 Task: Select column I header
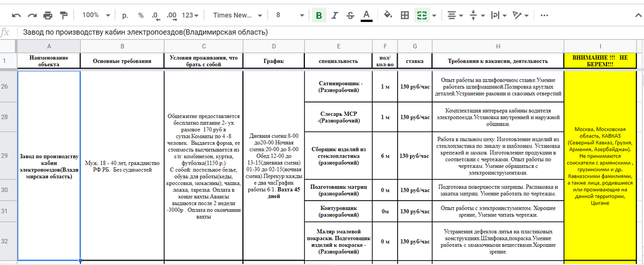click(x=600, y=46)
